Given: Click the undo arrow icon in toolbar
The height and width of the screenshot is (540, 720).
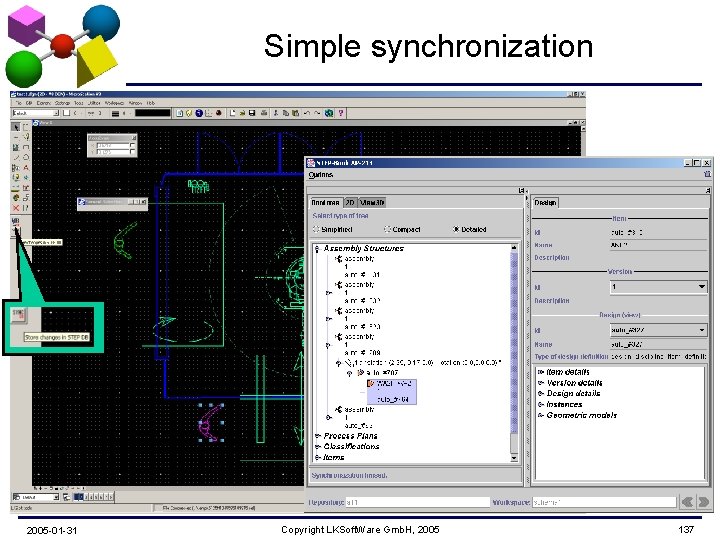Looking at the screenshot, I should click(307, 113).
